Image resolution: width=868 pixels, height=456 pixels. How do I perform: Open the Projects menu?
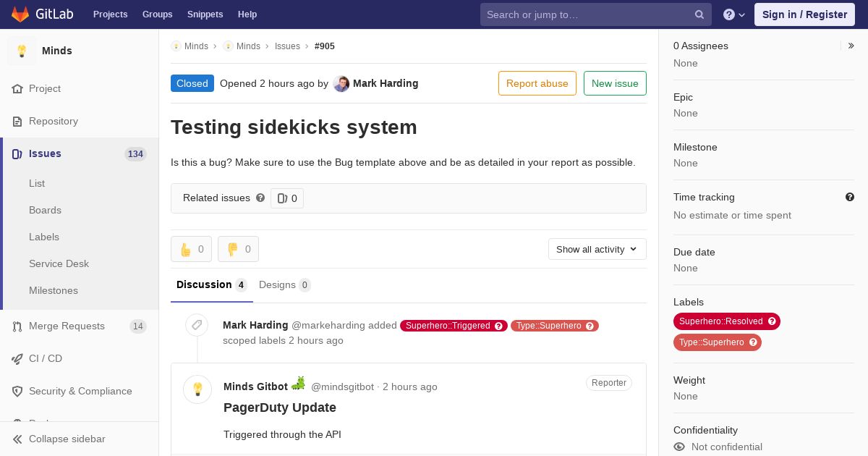[x=111, y=14]
